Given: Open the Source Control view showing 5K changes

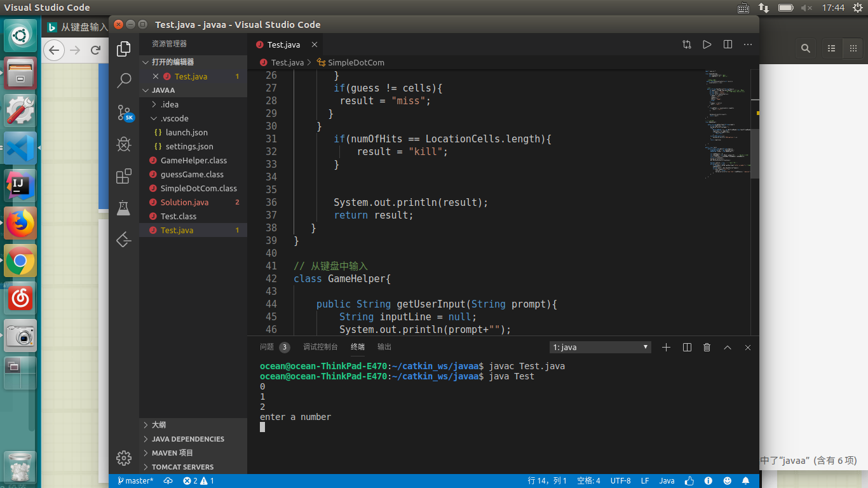Looking at the screenshot, I should [123, 112].
